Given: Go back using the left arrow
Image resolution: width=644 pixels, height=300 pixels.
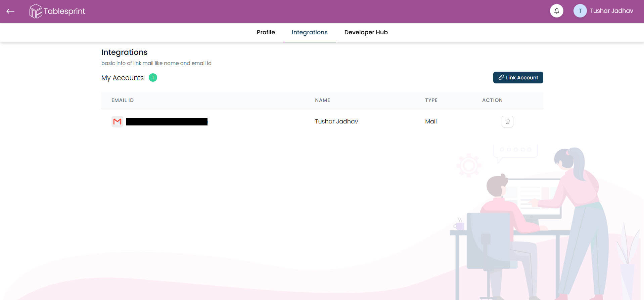Looking at the screenshot, I should point(10,11).
